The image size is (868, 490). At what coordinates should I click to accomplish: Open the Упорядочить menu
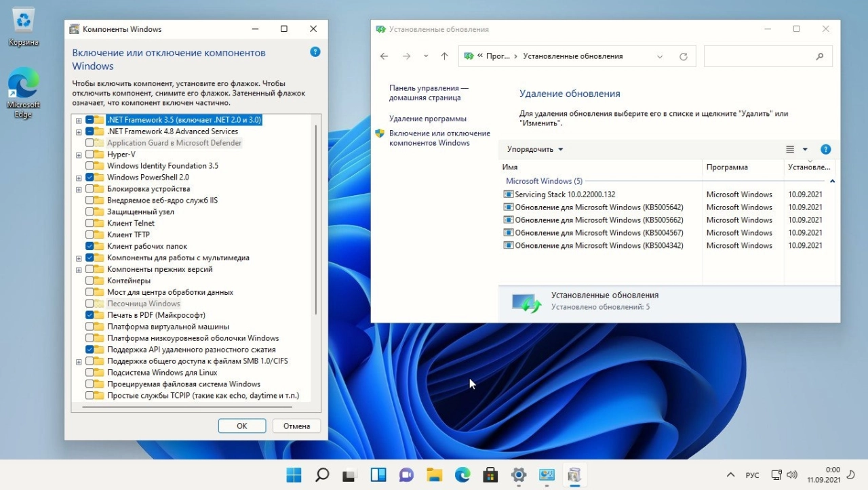point(535,149)
